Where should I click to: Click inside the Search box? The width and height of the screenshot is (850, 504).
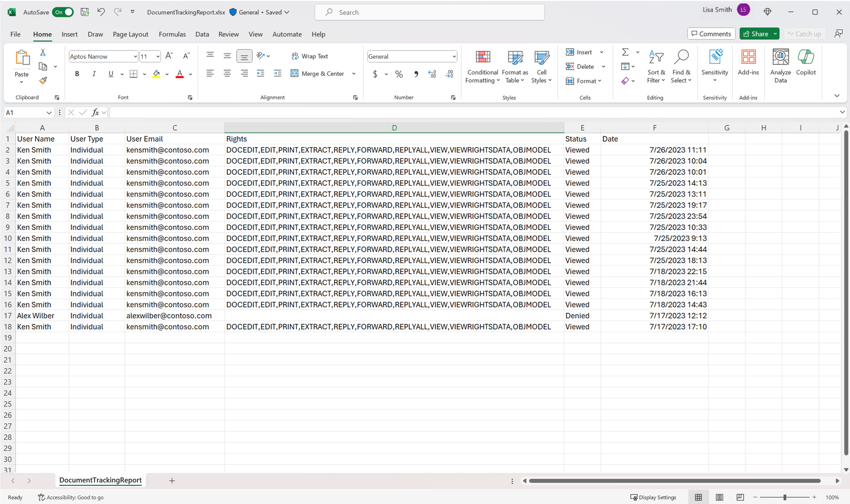click(429, 12)
